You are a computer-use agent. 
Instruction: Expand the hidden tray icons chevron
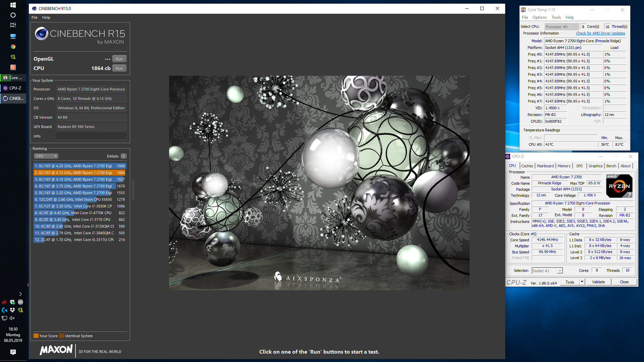click(20, 294)
